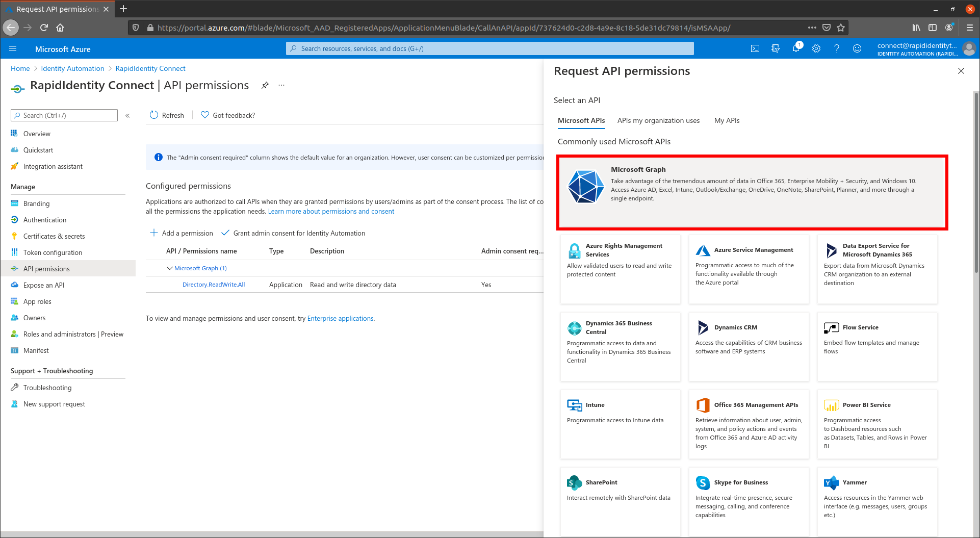Viewport: 980px width, 538px height.
Task: Open Directory.ReadWrite.All permission link
Action: (214, 285)
